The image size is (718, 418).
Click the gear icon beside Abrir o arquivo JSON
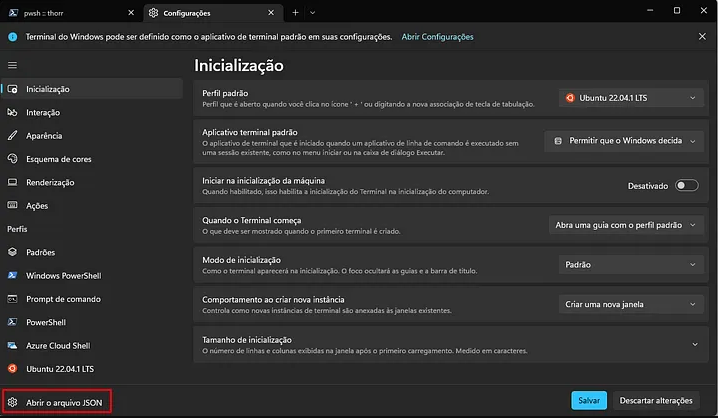[x=12, y=402]
